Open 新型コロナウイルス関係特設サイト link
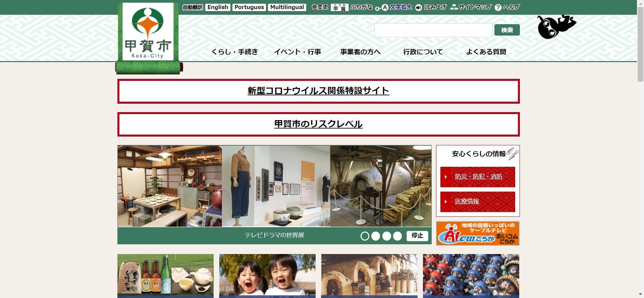The height and width of the screenshot is (298, 644). [318, 91]
